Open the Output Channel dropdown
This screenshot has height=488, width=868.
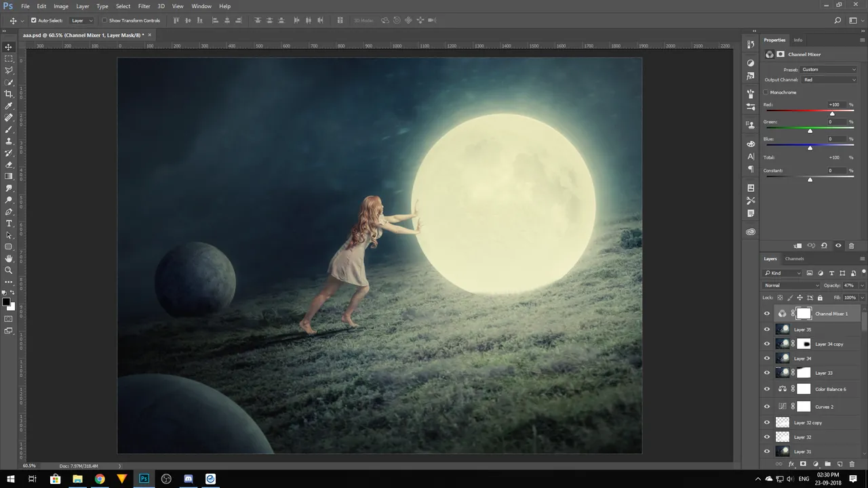click(x=830, y=80)
